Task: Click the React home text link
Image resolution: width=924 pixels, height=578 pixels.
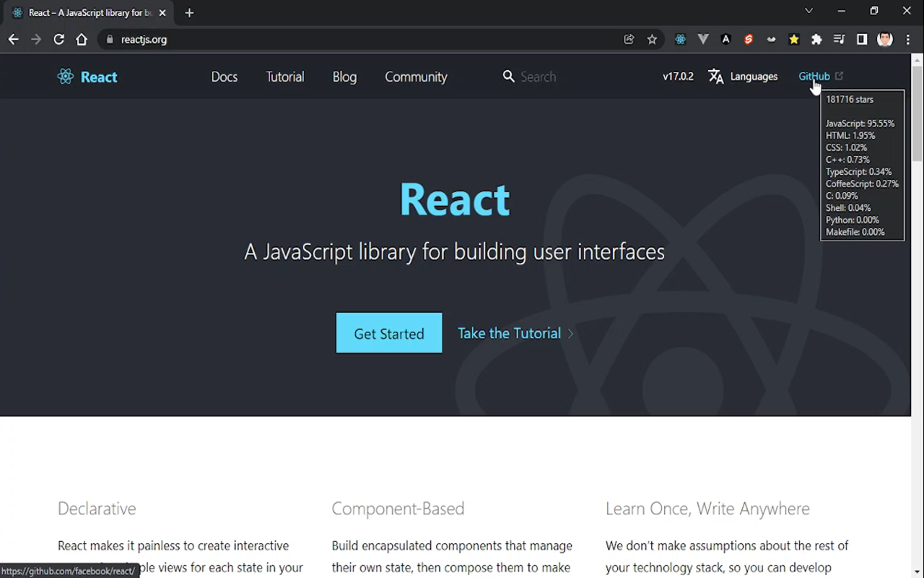Action: click(99, 77)
